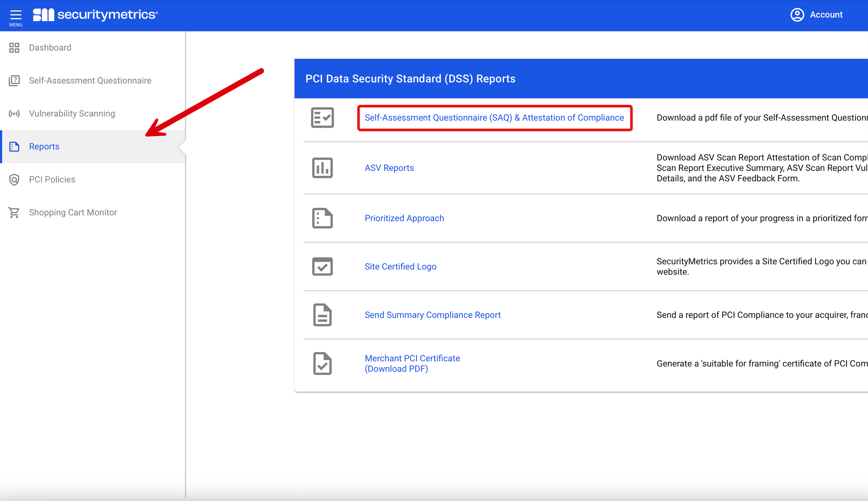Click the Vulnerability Scanning signal icon
868x501 pixels.
click(x=14, y=114)
